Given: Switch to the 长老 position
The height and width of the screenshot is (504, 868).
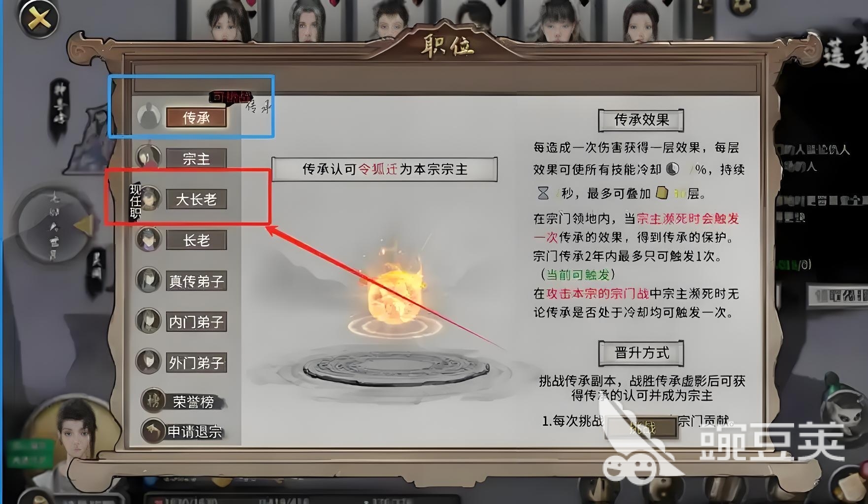Looking at the screenshot, I should [x=197, y=240].
